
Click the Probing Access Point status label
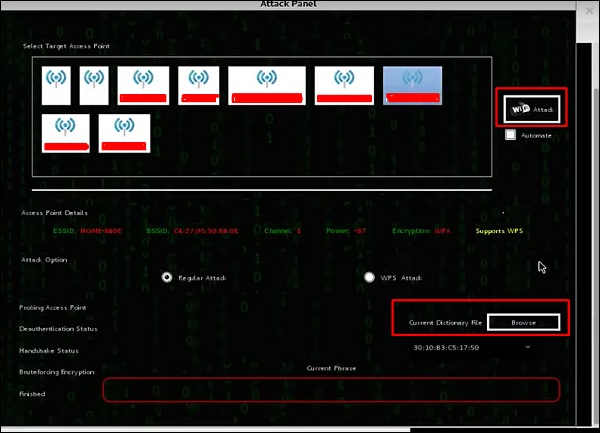[x=53, y=308]
